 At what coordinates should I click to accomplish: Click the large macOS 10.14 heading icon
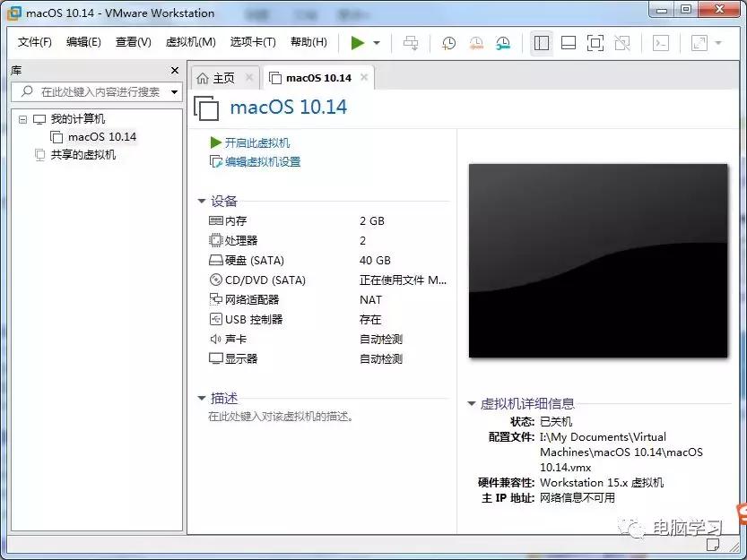206,108
